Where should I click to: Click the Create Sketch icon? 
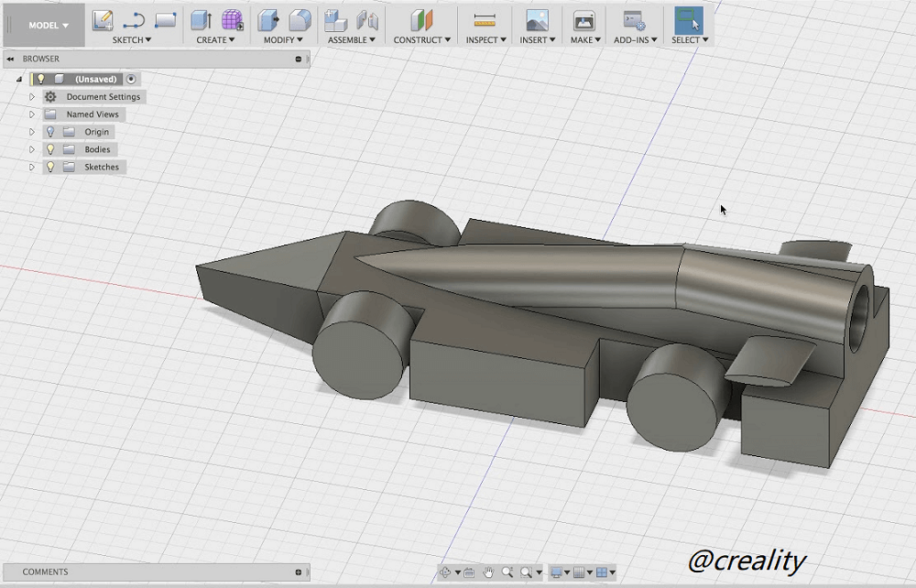coord(103,19)
